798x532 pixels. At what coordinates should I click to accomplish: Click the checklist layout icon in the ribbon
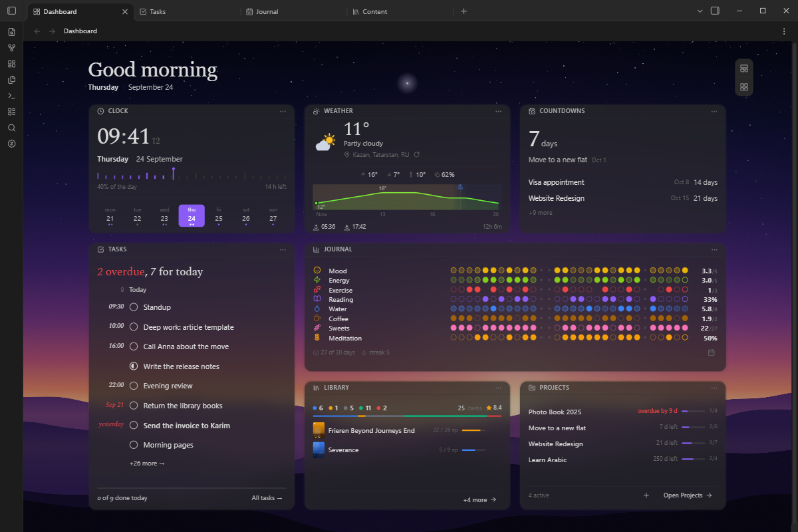(x=11, y=112)
